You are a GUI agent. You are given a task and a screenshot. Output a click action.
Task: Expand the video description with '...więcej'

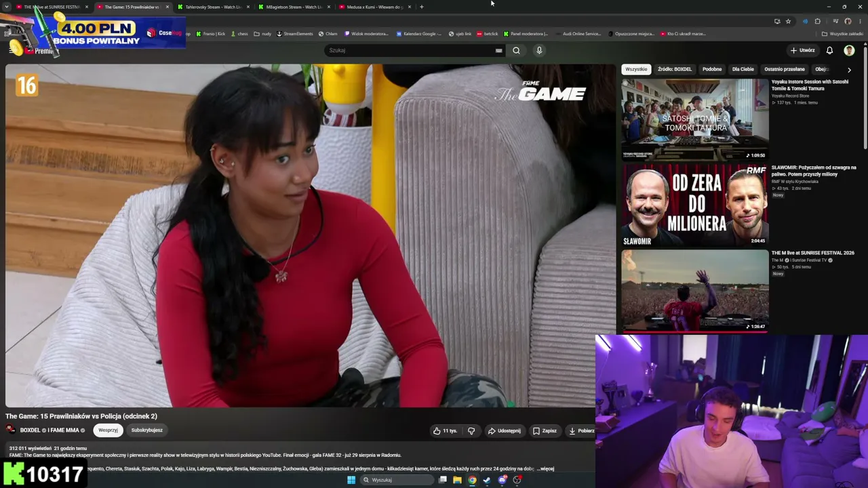click(546, 468)
